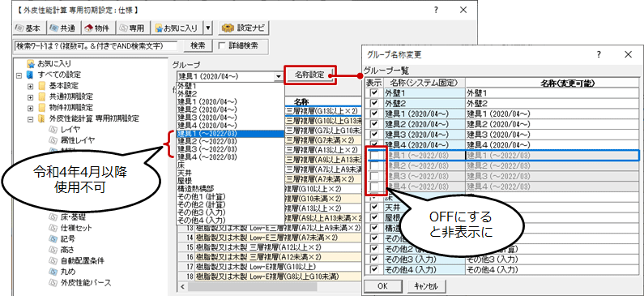
Task: Enable the 詳細検索 checkbox
Action: point(222,46)
